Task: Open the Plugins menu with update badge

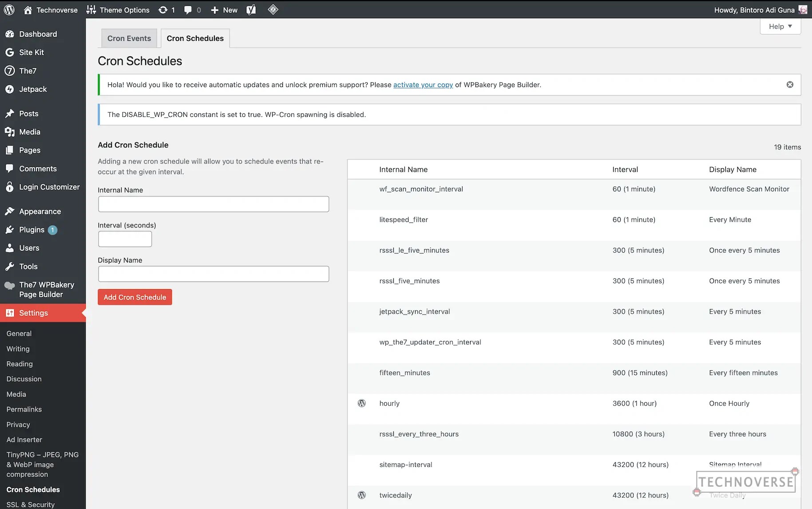Action: [32, 230]
